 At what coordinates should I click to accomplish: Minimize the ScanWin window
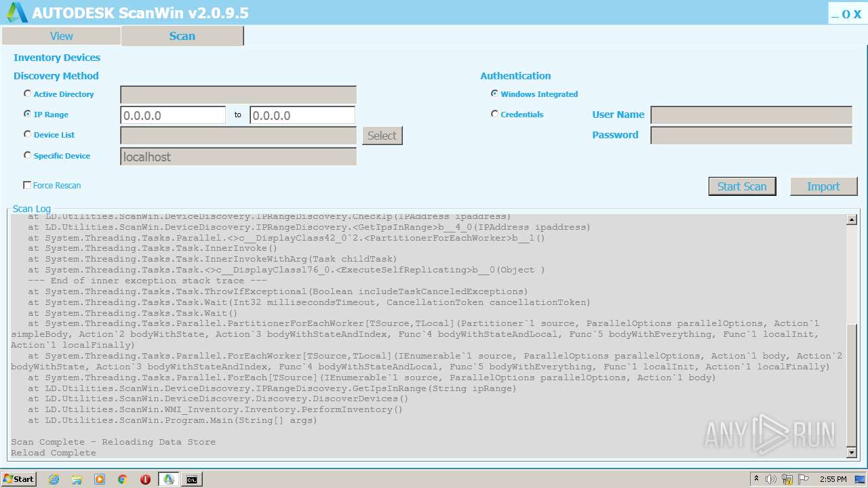pos(835,14)
